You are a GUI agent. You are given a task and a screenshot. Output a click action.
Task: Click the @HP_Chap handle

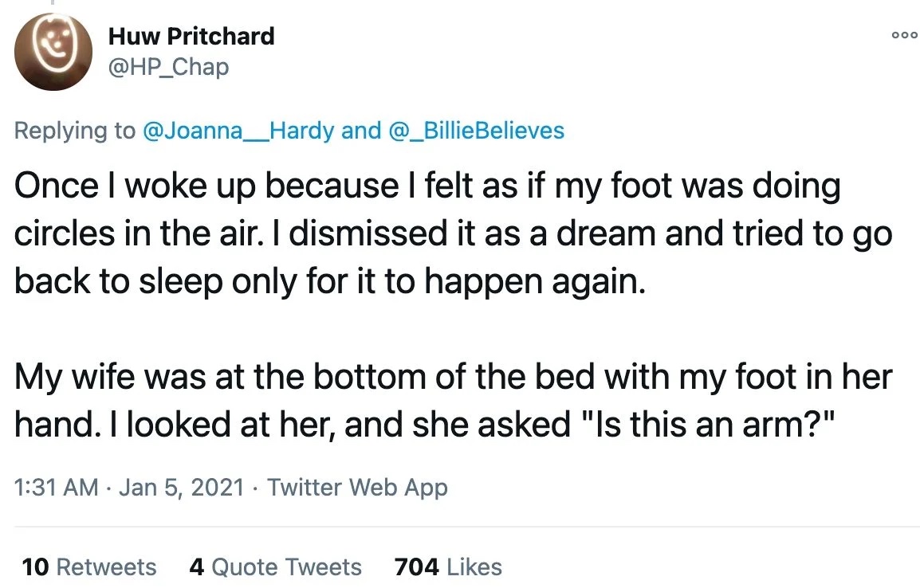(168, 66)
